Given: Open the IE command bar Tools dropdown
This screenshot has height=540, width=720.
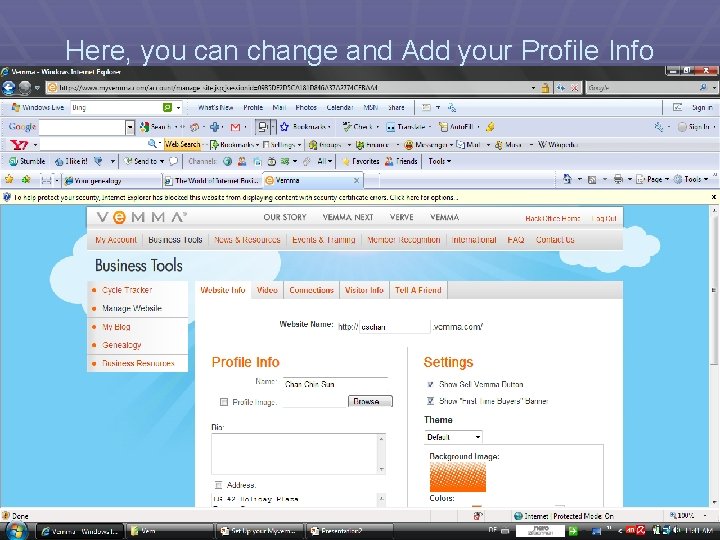Looking at the screenshot, I should [691, 180].
